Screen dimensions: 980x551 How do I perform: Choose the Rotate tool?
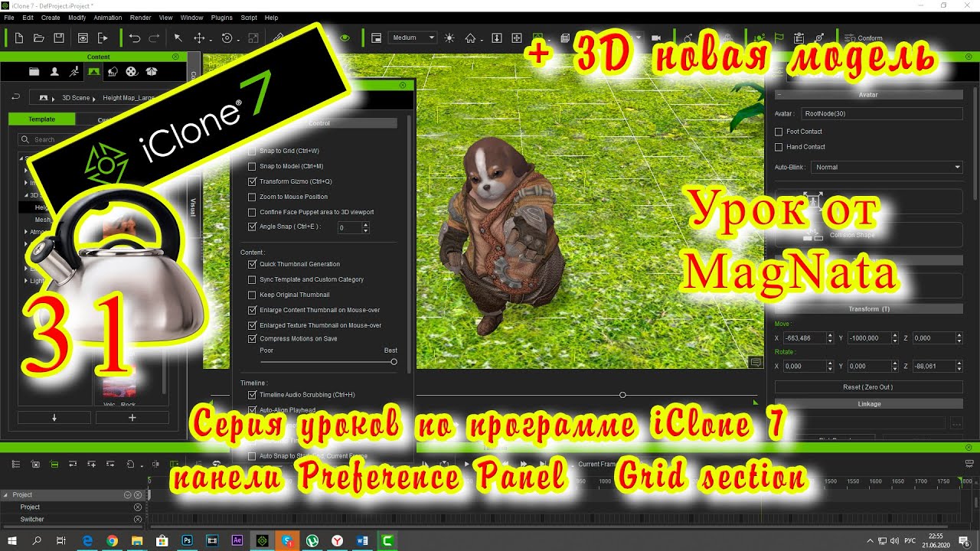(x=227, y=37)
